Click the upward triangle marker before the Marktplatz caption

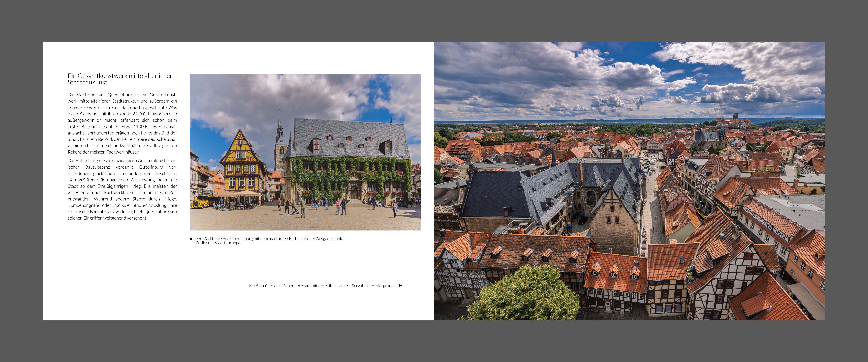tap(191, 239)
